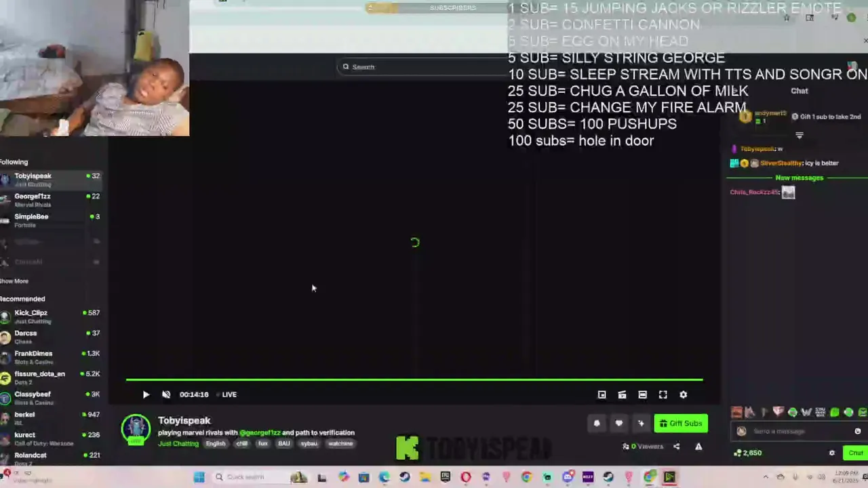Click the Windows Start button
Viewport: 868px width, 488px height.
[199, 477]
